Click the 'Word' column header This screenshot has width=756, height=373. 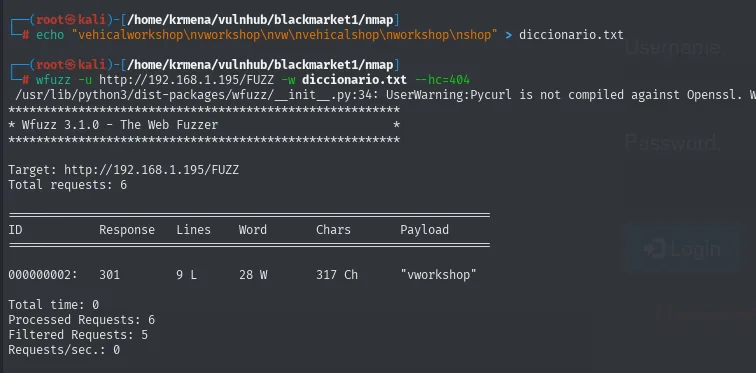(253, 230)
